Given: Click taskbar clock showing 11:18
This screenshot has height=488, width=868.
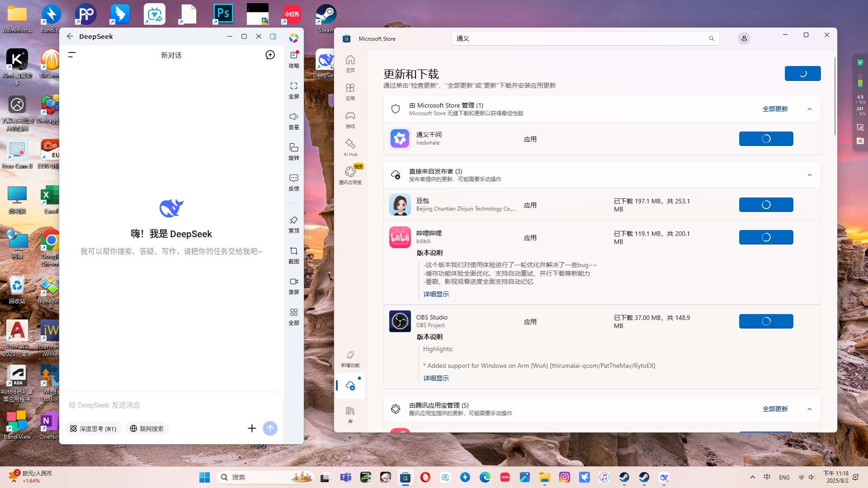Looking at the screenshot, I should coord(836,477).
